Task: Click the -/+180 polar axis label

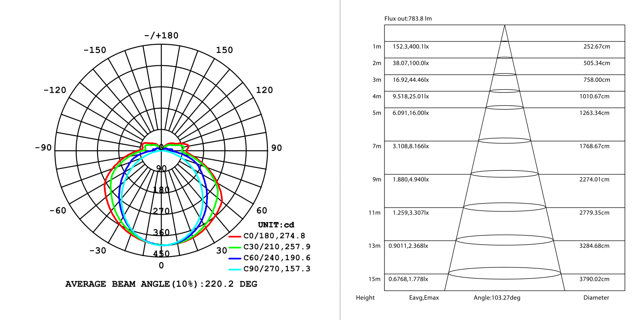Action: (x=161, y=36)
